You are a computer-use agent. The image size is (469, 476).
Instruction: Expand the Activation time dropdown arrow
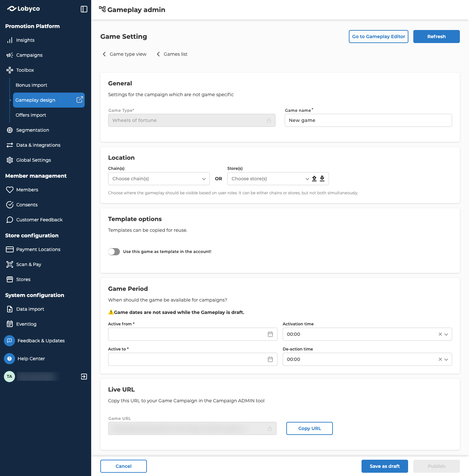(x=446, y=334)
